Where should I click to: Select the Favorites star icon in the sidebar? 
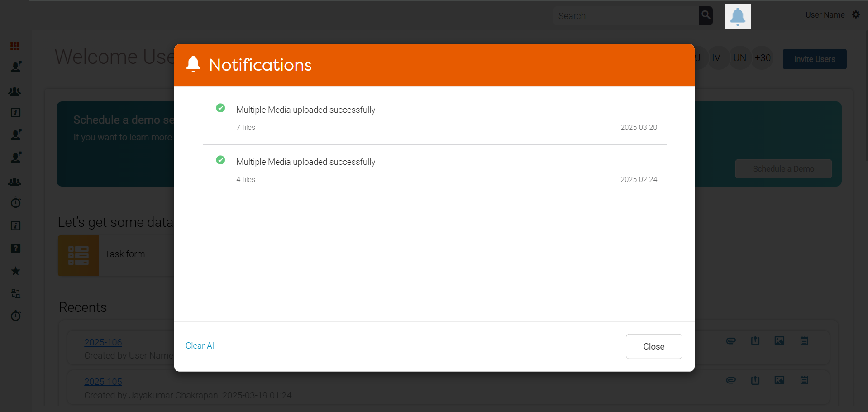[x=15, y=271]
